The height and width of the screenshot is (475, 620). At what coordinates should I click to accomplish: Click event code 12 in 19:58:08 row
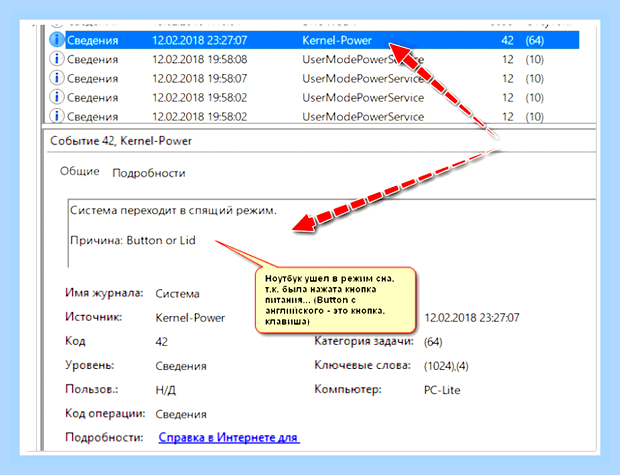coord(508,59)
